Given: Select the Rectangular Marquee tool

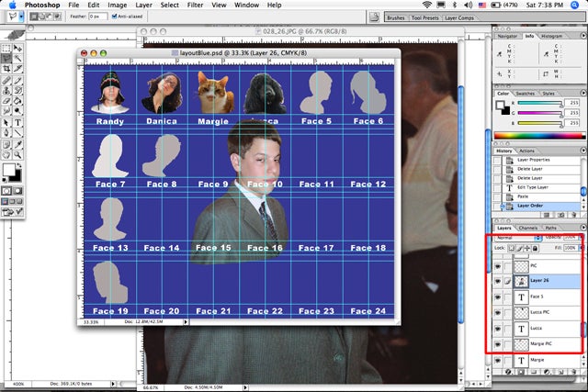Looking at the screenshot, I should point(6,48).
